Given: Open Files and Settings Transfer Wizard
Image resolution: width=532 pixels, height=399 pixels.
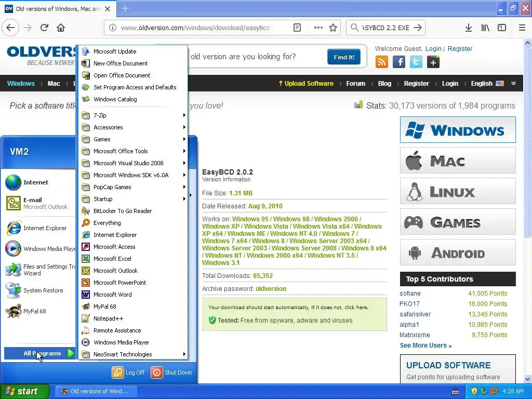Looking at the screenshot, I should [39, 270].
